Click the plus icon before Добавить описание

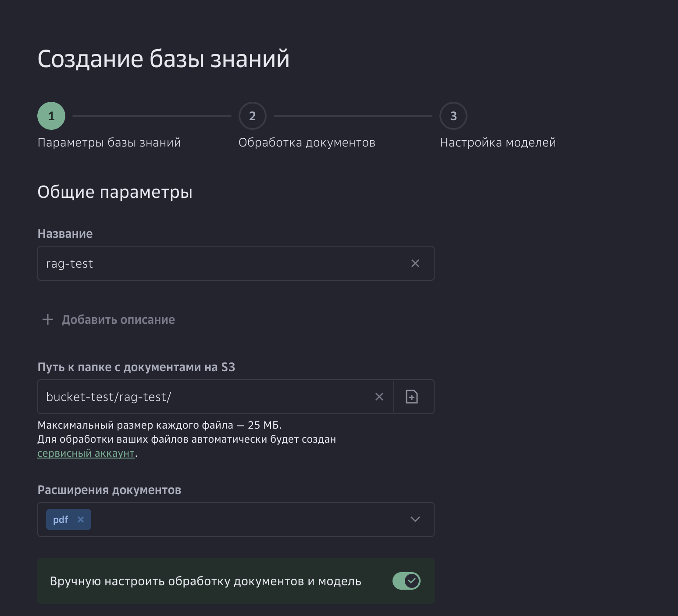[x=47, y=319]
